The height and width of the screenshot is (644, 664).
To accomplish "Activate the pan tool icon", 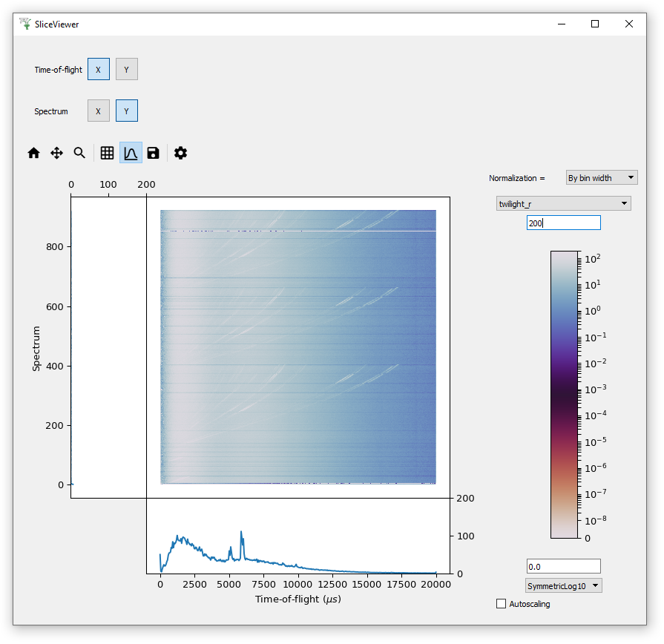I will (56, 152).
